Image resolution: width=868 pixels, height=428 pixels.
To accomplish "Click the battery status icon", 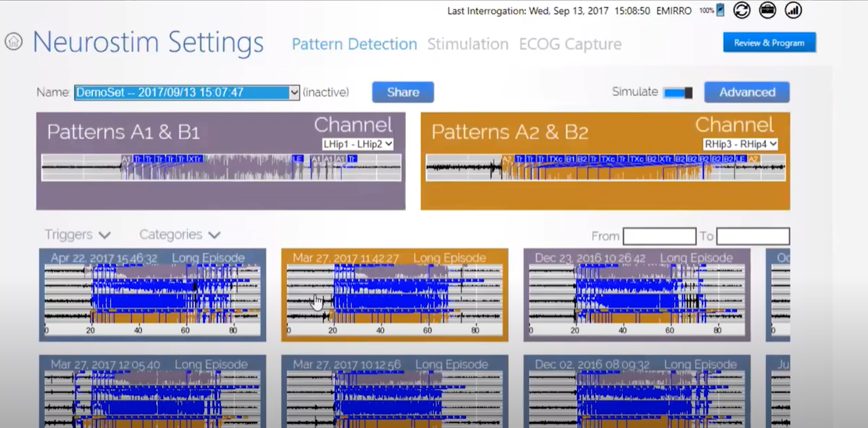I will 720,10.
